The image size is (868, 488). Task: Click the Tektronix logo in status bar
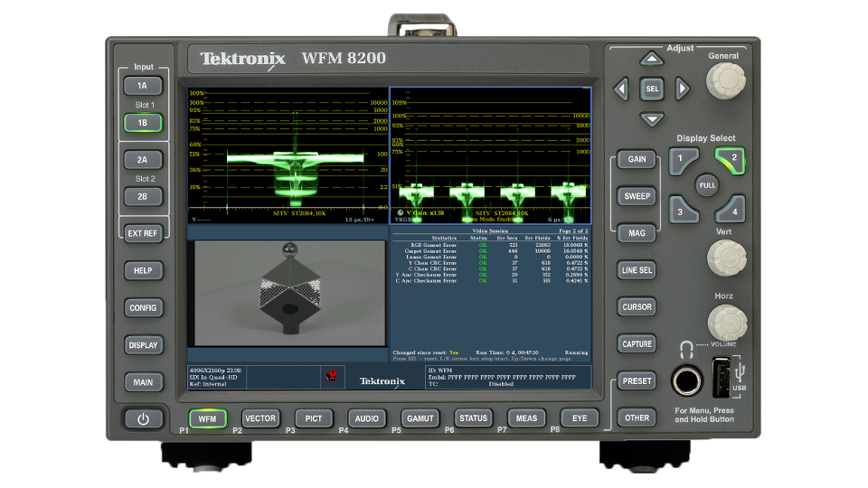click(x=382, y=381)
